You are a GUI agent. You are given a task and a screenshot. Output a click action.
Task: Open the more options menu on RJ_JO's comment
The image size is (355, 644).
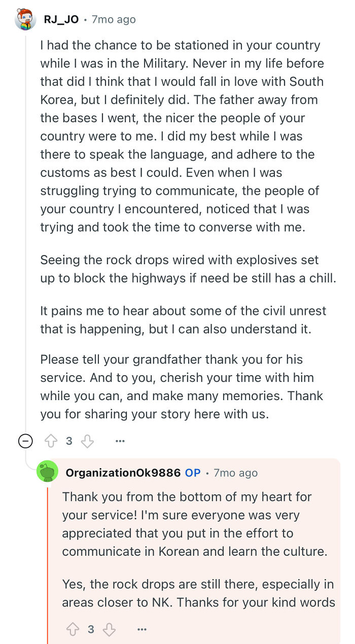pyautogui.click(x=120, y=441)
